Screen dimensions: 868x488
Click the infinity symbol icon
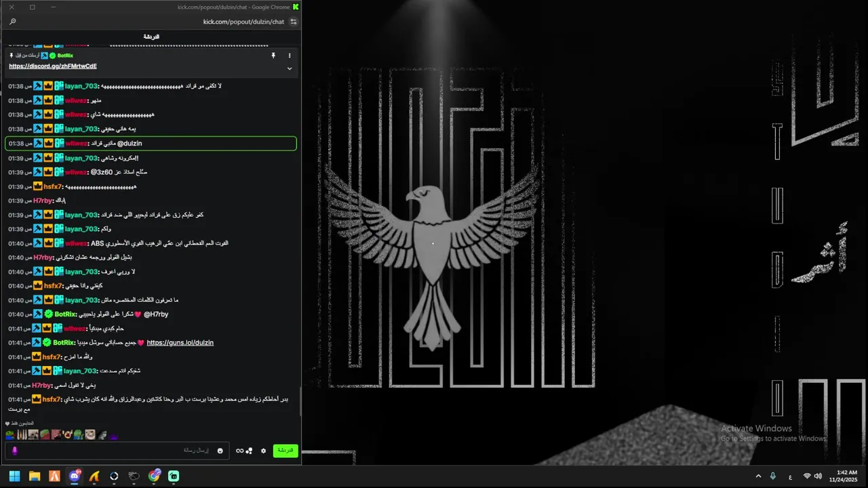coord(239,451)
